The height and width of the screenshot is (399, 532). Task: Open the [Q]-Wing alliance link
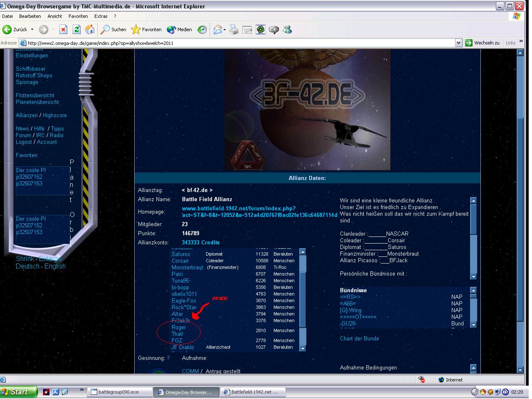351,310
